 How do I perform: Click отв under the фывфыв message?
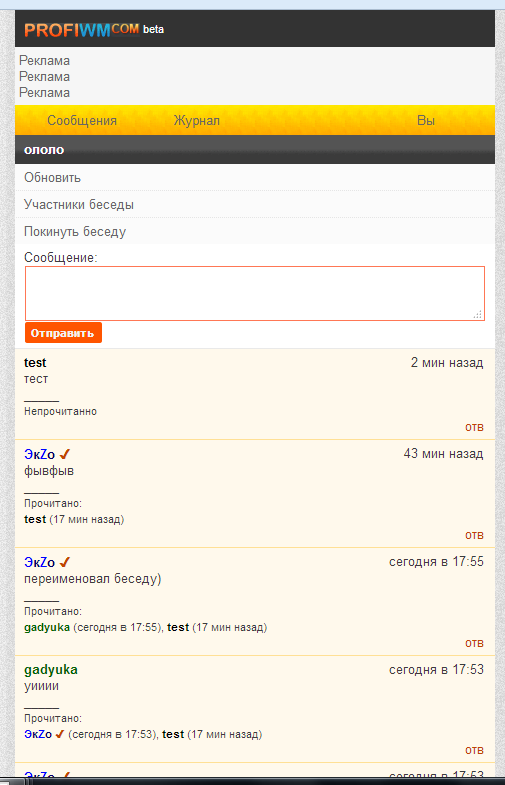(x=474, y=535)
